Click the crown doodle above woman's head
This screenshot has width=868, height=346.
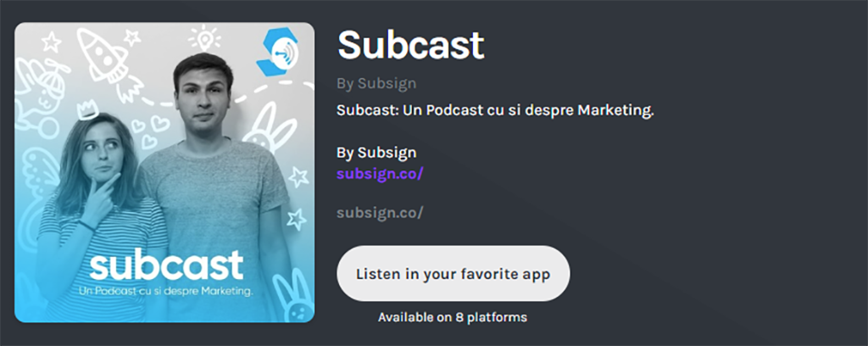tap(87, 110)
